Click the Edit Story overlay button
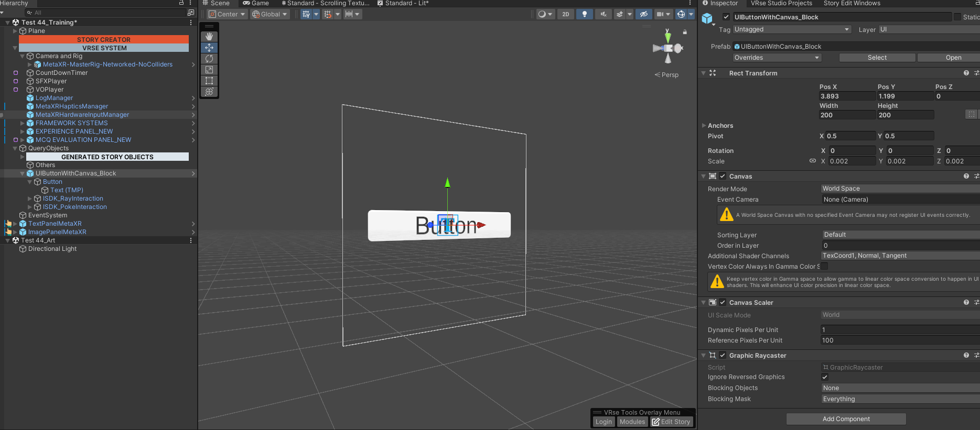Screen dimensions: 980x430 (x=671, y=422)
